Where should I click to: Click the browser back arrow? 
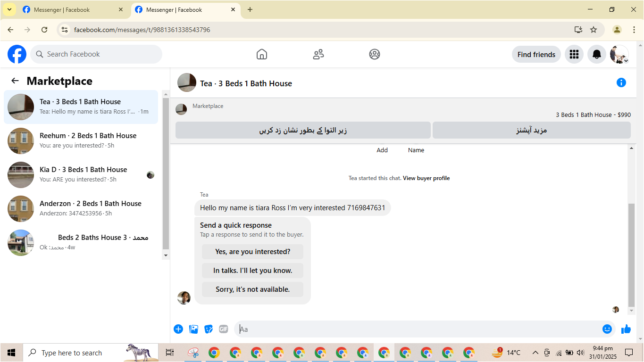[10, 30]
